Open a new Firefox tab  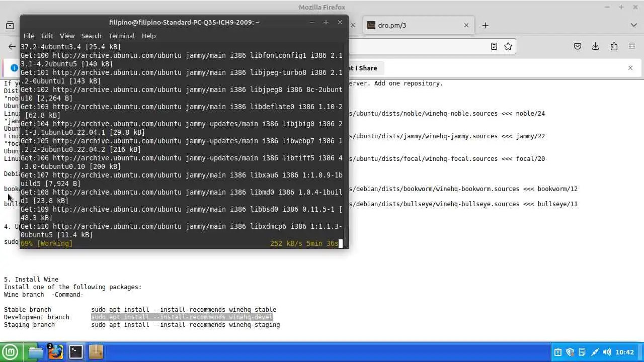point(485,25)
